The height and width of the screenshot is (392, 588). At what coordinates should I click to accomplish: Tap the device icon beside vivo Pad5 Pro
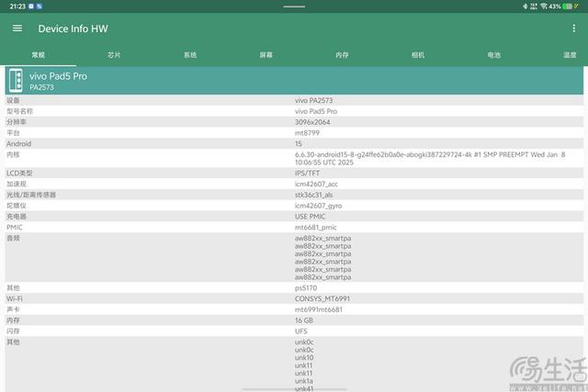[16, 80]
